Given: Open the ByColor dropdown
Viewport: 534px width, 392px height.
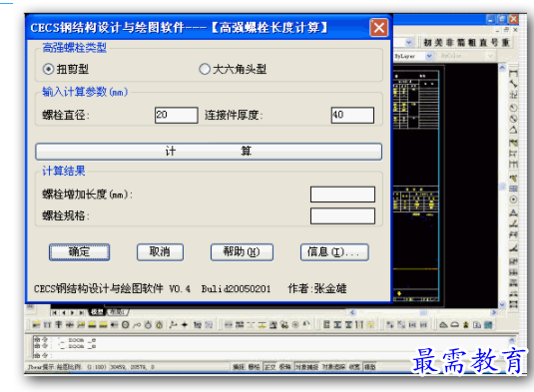Looking at the screenshot, I should pos(490,56).
